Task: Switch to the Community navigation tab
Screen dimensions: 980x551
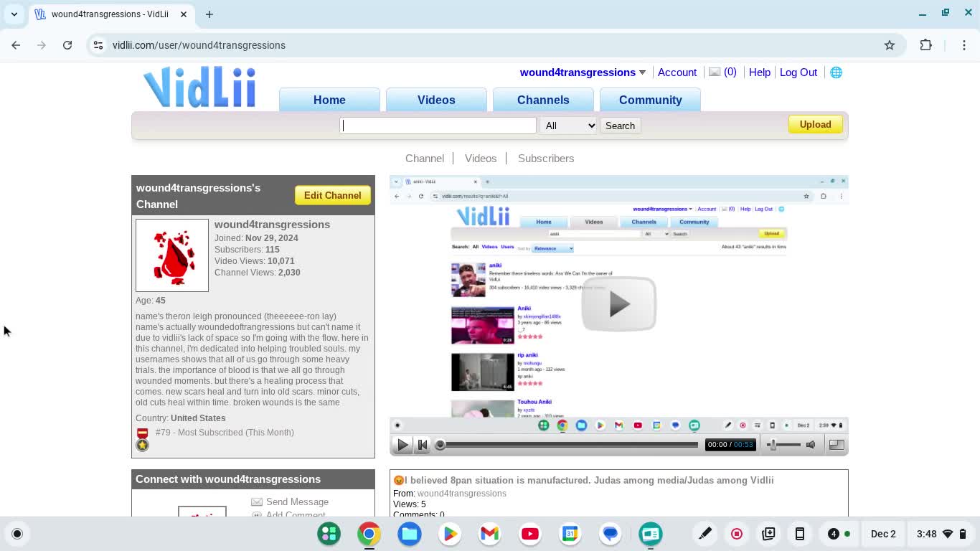Action: pyautogui.click(x=650, y=100)
